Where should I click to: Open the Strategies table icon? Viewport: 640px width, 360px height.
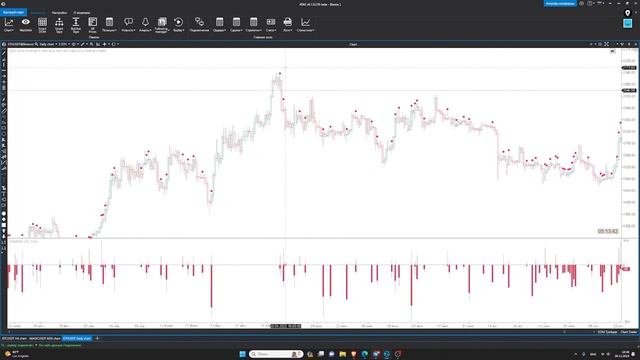253,24
